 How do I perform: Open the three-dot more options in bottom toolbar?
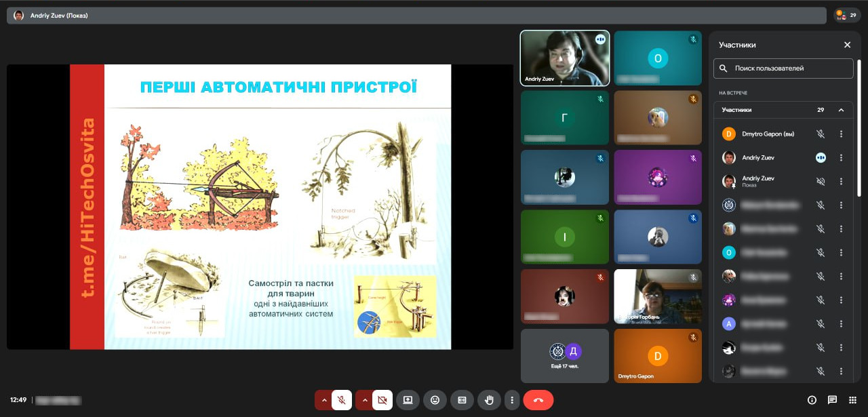[x=512, y=400]
